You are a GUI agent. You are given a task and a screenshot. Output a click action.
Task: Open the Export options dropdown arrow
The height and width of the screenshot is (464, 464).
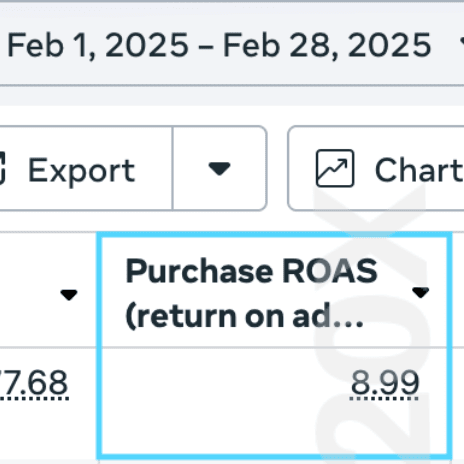(x=219, y=168)
